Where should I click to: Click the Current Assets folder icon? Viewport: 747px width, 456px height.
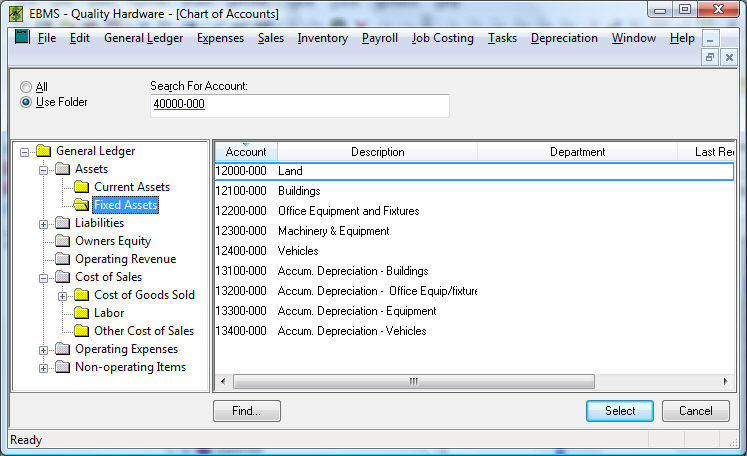[x=82, y=188]
